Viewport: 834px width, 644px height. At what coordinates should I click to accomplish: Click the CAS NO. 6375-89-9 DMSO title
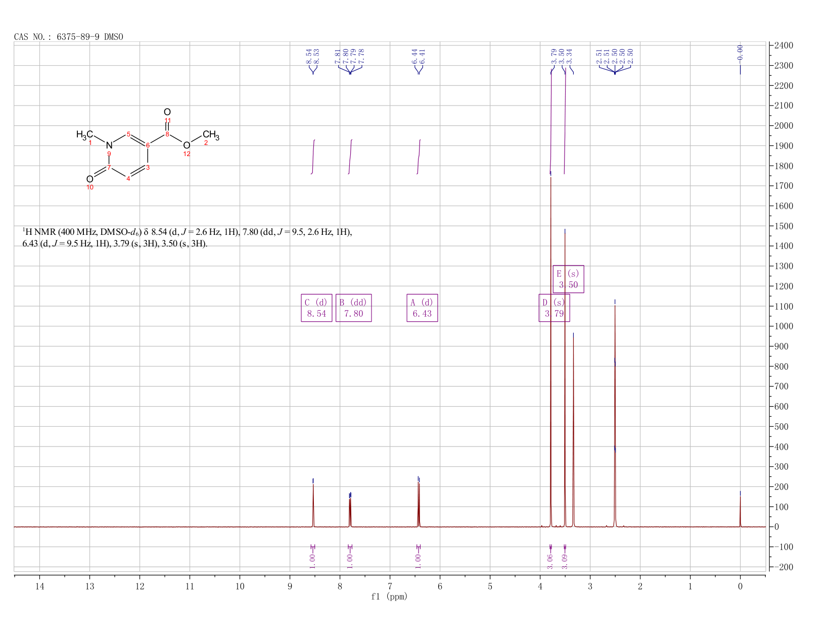click(69, 37)
